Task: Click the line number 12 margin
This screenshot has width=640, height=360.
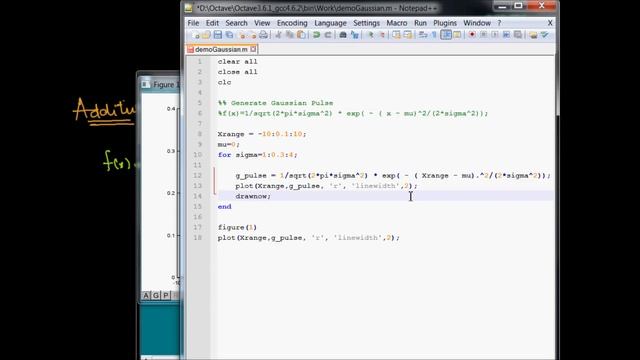Action: tap(198, 176)
